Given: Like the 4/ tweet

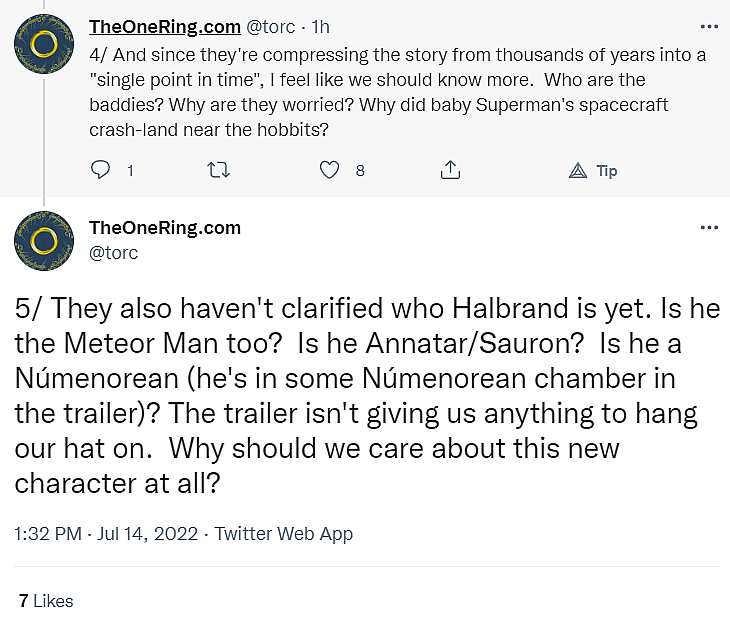Looking at the screenshot, I should [330, 171].
